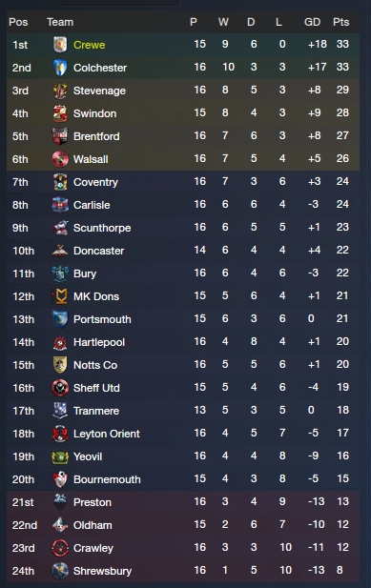Viewport: 371px width, 588px height.
Task: Open the Bournemouth team page link
Action: point(107,479)
